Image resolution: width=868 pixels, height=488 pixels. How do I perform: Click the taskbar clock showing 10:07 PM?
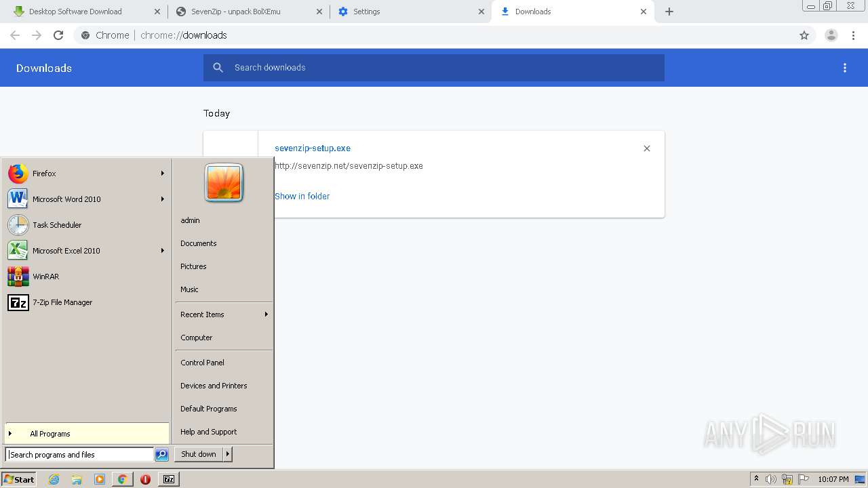click(833, 479)
